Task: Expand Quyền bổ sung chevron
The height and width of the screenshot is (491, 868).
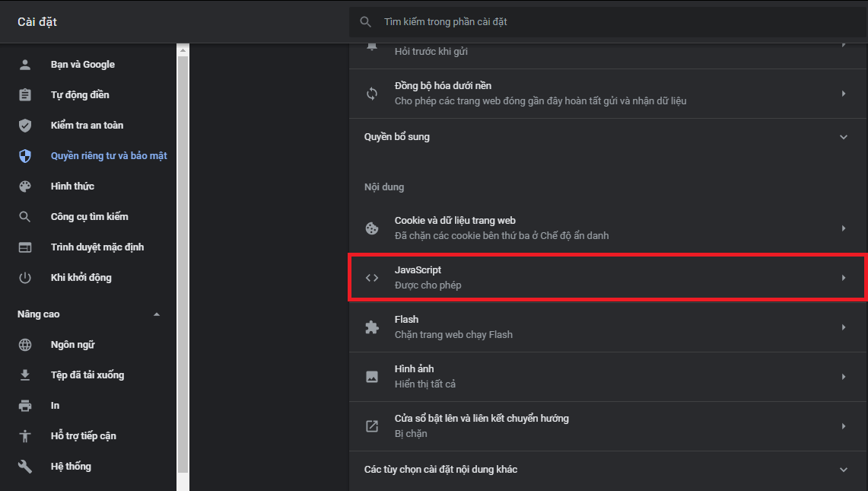Action: [x=844, y=137]
